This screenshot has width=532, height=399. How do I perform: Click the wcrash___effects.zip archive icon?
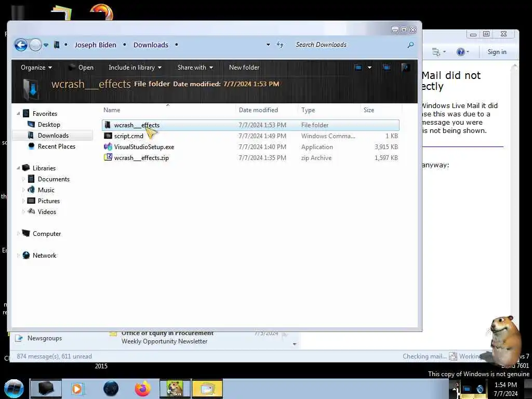[x=108, y=157]
